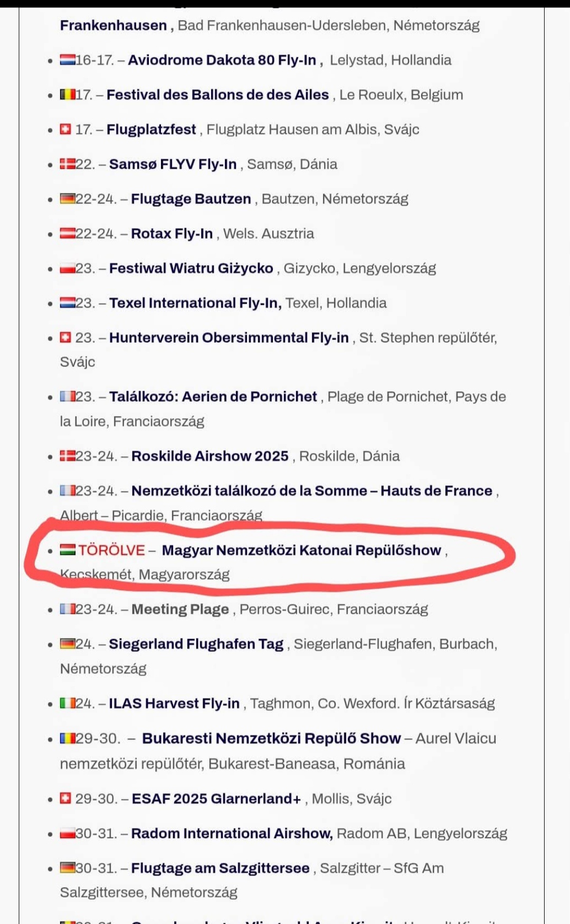Open Bukaresti Nemzetközi Repülő Show
This screenshot has height=924, width=570.
pyautogui.click(x=271, y=738)
